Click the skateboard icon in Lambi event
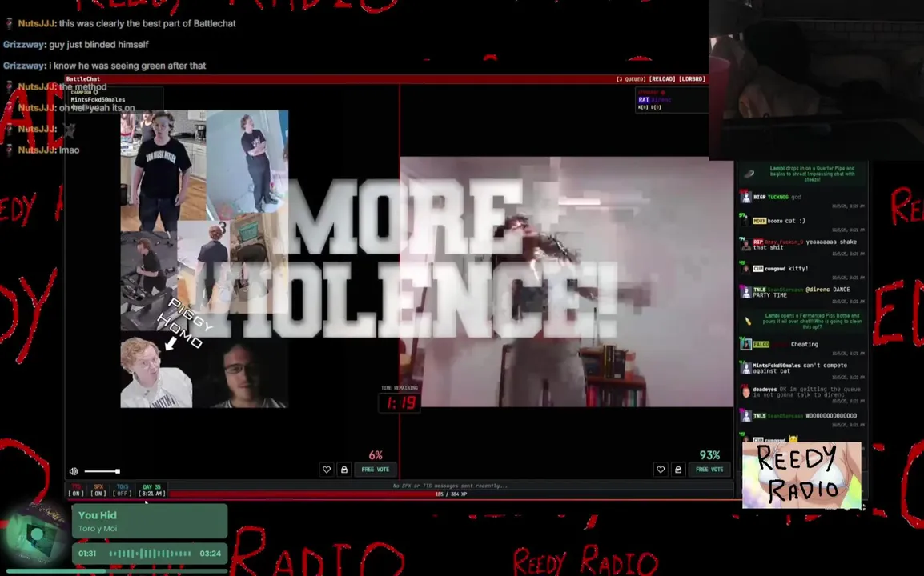 tap(749, 174)
